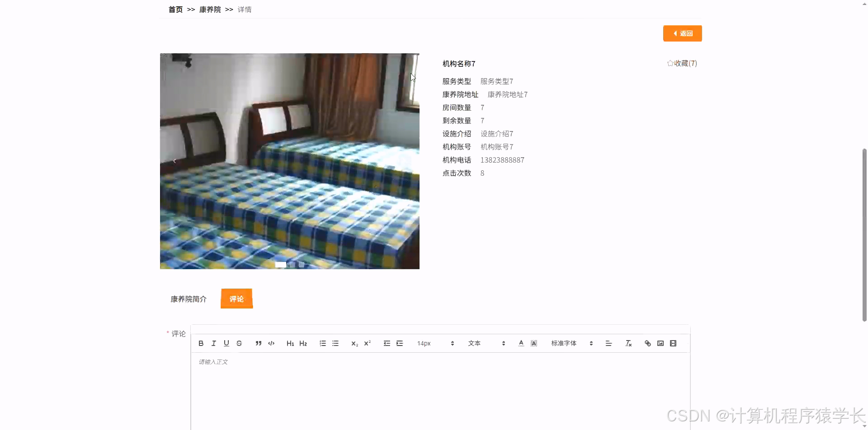868x430 pixels.
Task: Apply subscript formatting
Action: pyautogui.click(x=355, y=343)
